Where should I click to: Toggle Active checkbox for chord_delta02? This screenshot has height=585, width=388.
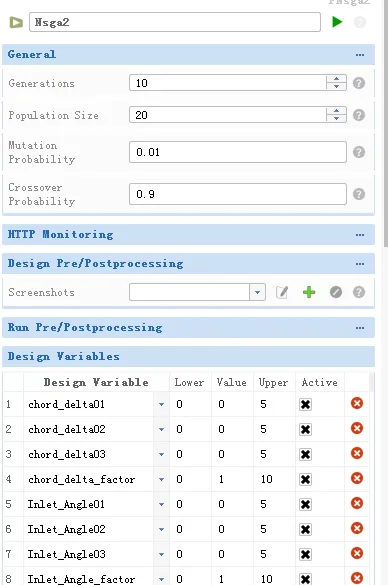(x=305, y=429)
